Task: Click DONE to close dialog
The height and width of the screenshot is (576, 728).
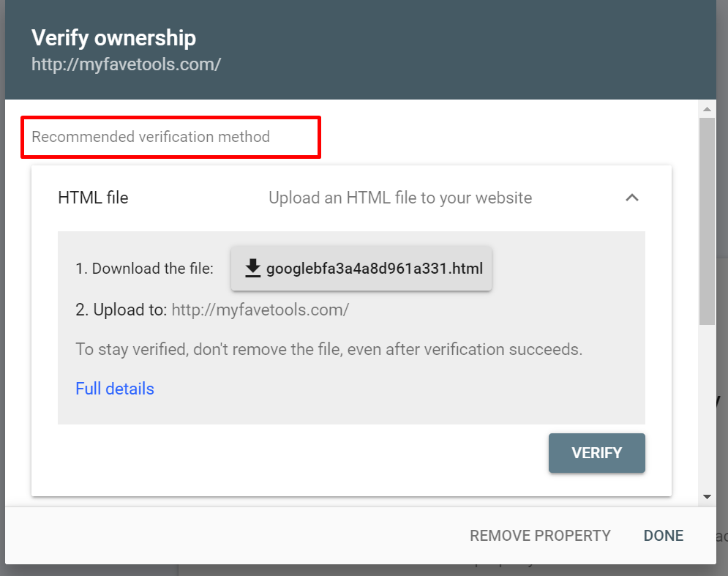Action: [664, 536]
